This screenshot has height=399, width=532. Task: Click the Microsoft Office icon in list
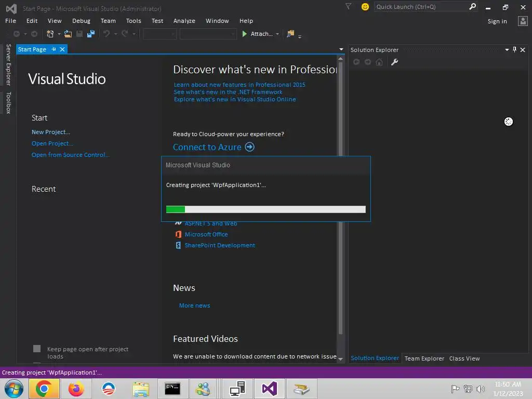coord(178,234)
